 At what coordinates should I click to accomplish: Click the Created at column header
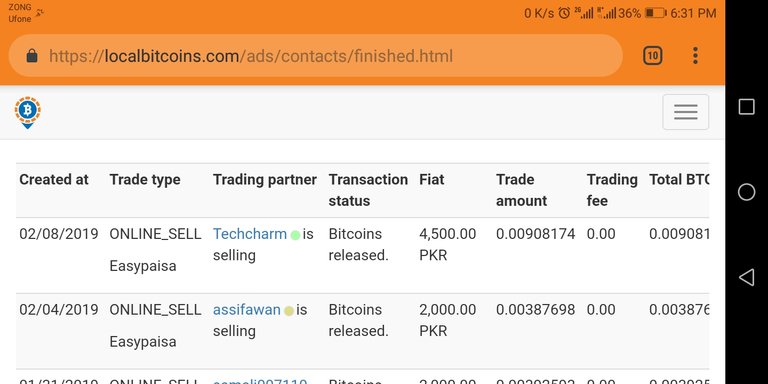tap(54, 180)
